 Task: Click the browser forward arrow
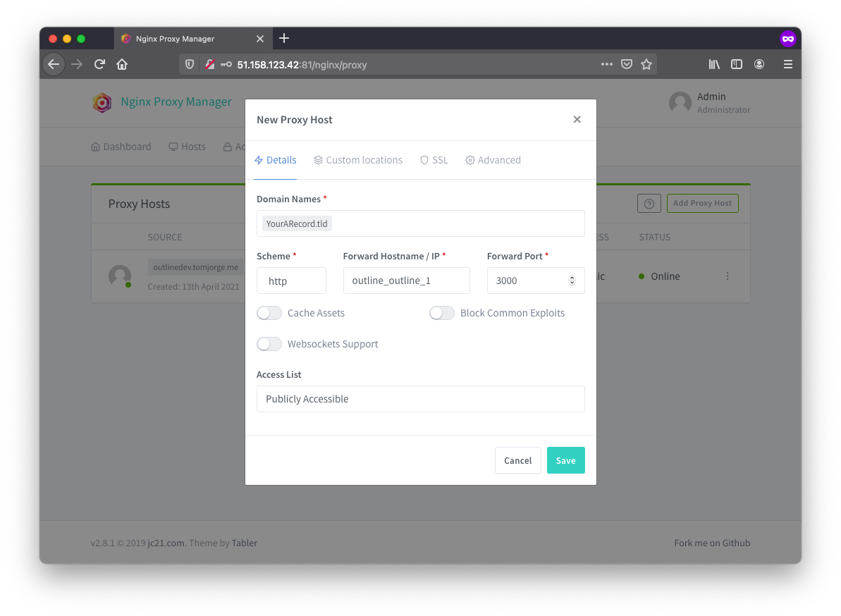point(78,64)
